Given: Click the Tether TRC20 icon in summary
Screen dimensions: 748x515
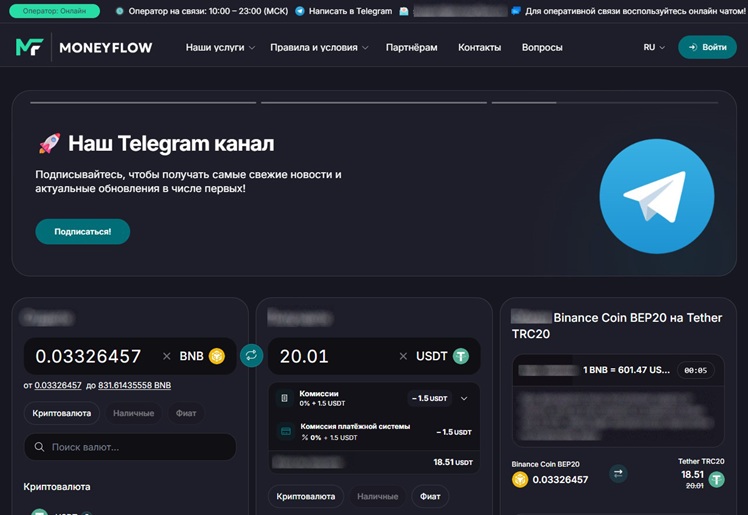Looking at the screenshot, I should pyautogui.click(x=717, y=479).
